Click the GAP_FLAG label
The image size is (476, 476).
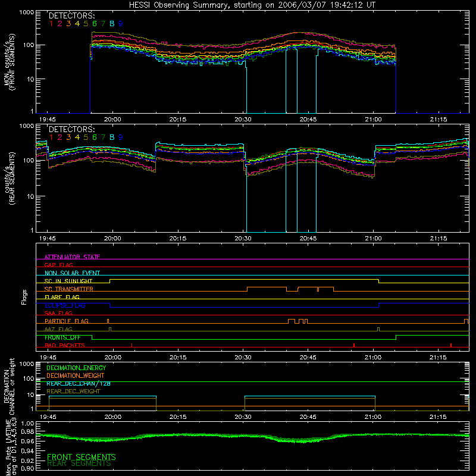click(58, 265)
